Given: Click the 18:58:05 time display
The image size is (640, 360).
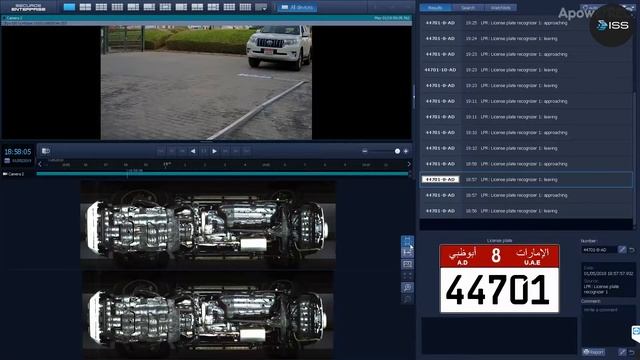Looking at the screenshot, I should 18,151.
